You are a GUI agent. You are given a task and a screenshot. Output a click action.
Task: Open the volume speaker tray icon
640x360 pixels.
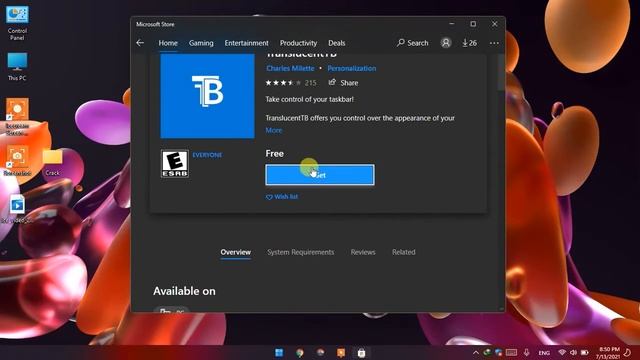point(573,352)
